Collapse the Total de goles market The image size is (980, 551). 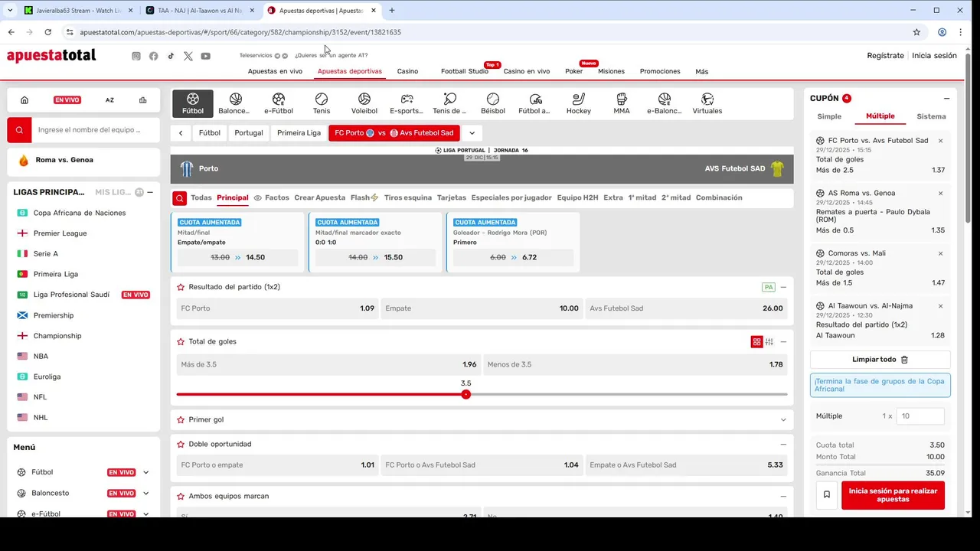pyautogui.click(x=783, y=342)
